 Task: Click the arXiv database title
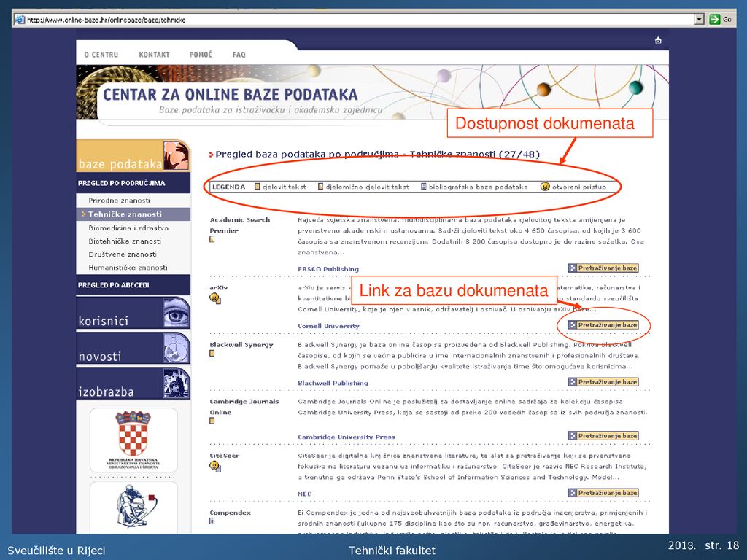219,288
